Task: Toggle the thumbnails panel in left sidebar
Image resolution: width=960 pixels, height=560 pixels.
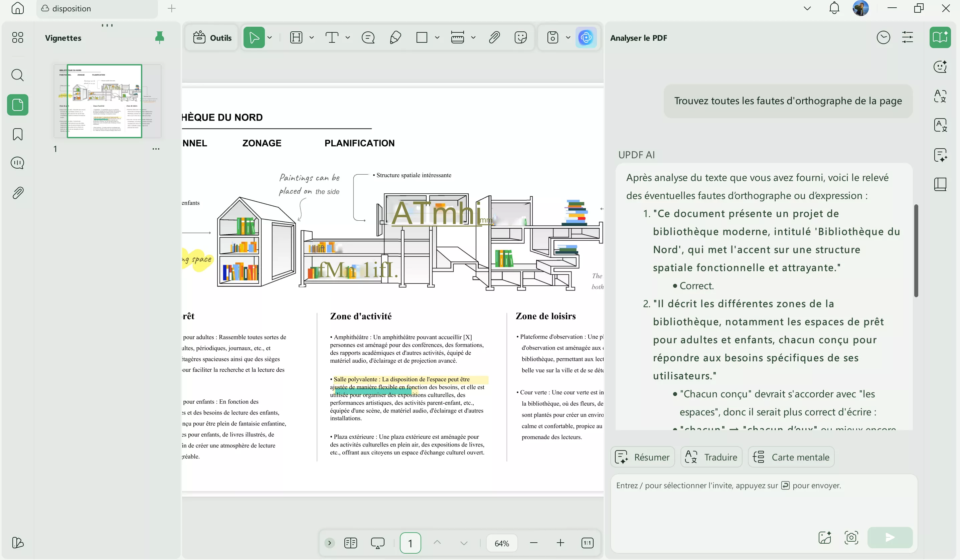Action: pyautogui.click(x=17, y=105)
